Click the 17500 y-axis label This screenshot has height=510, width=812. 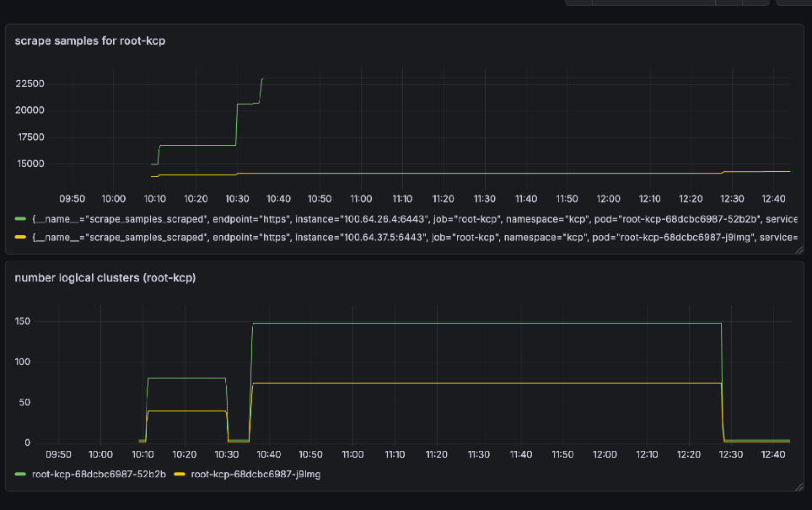(30, 137)
